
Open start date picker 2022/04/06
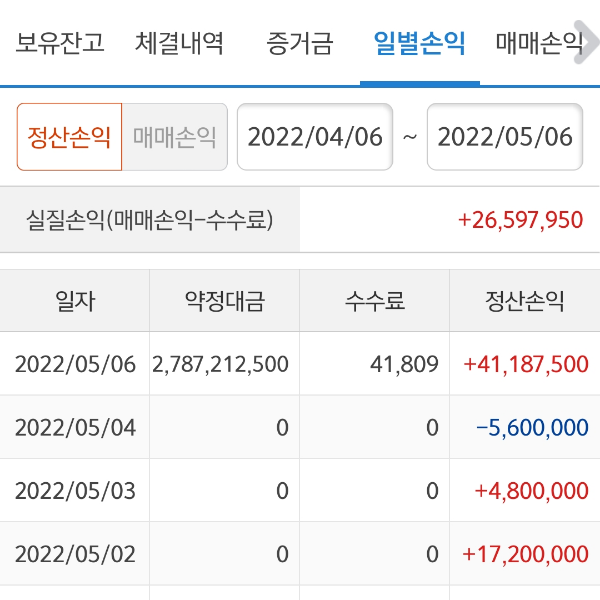[315, 137]
